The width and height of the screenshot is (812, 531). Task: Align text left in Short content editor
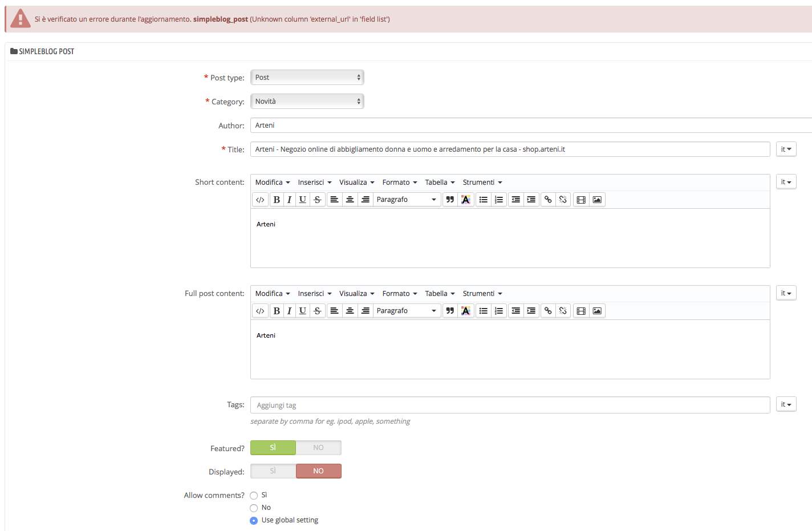pyautogui.click(x=335, y=200)
